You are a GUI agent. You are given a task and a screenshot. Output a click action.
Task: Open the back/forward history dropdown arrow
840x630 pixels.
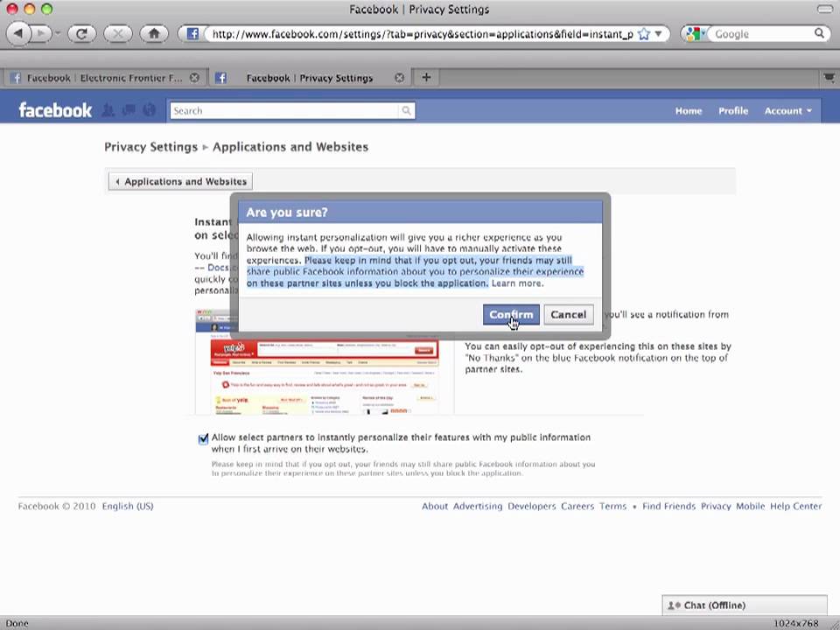click(58, 34)
